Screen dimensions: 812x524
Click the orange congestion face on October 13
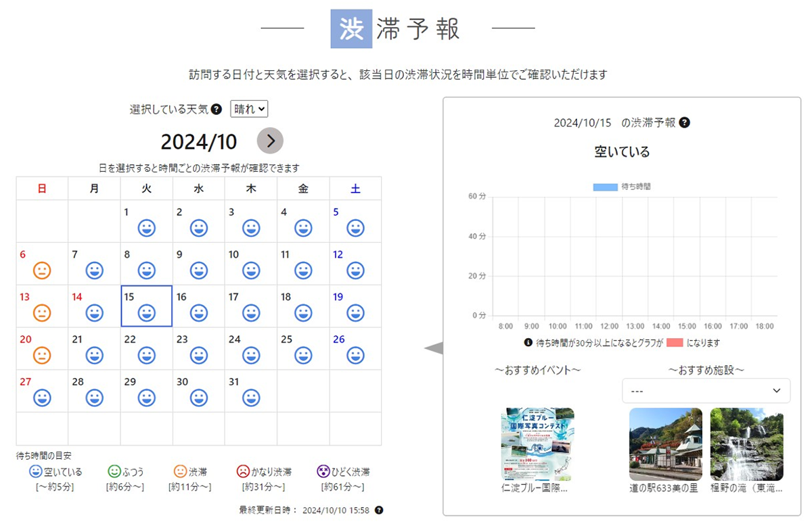pyautogui.click(x=42, y=313)
